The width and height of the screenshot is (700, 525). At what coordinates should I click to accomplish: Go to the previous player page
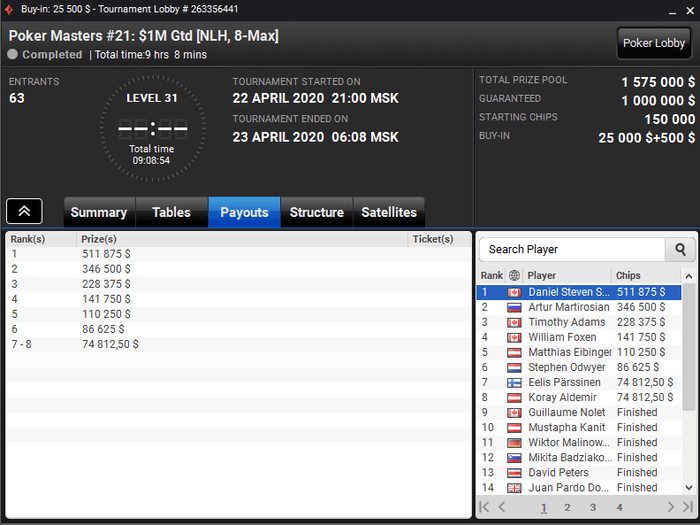(502, 507)
